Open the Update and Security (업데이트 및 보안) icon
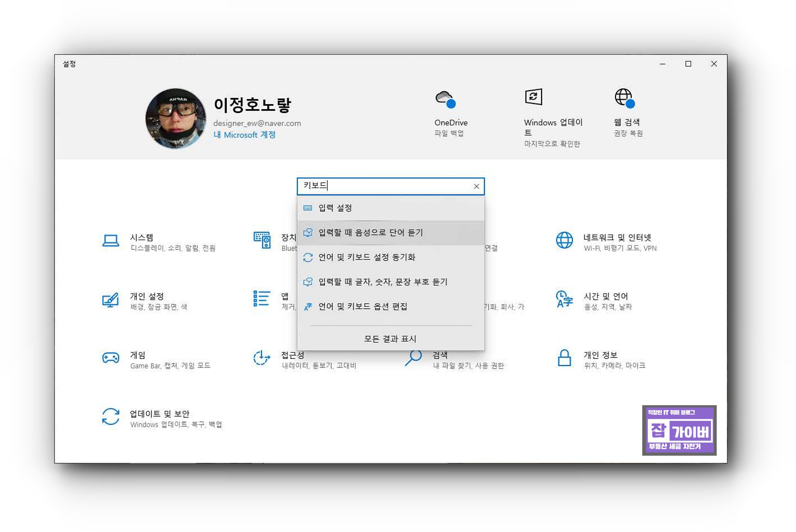Screen dimensions: 796x532 pos(111,416)
